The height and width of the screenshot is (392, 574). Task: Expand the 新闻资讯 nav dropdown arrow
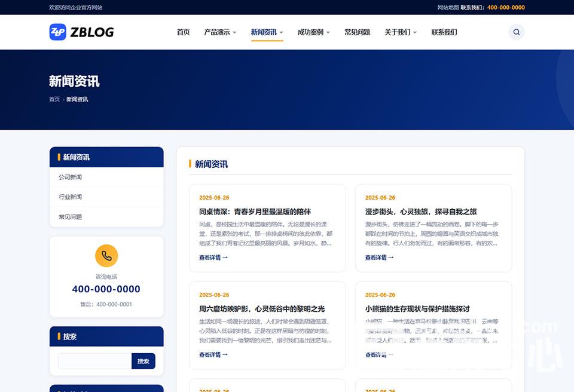281,33
